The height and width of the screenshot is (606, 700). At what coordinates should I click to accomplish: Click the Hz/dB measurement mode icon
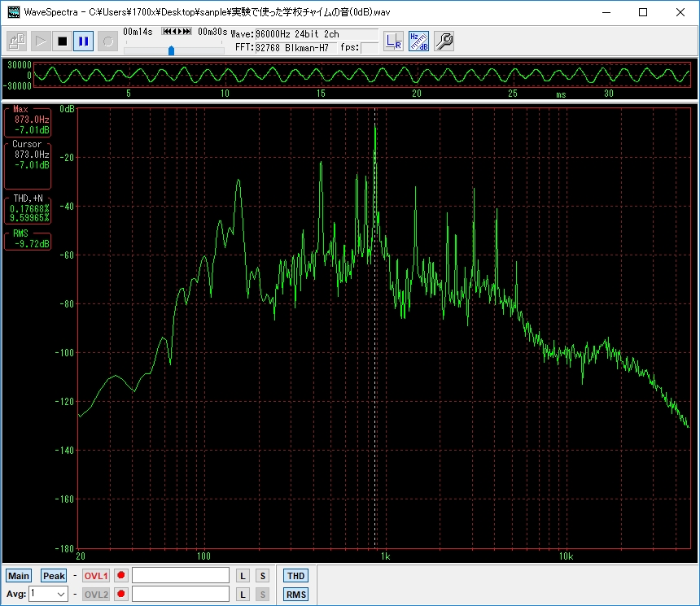[418, 41]
